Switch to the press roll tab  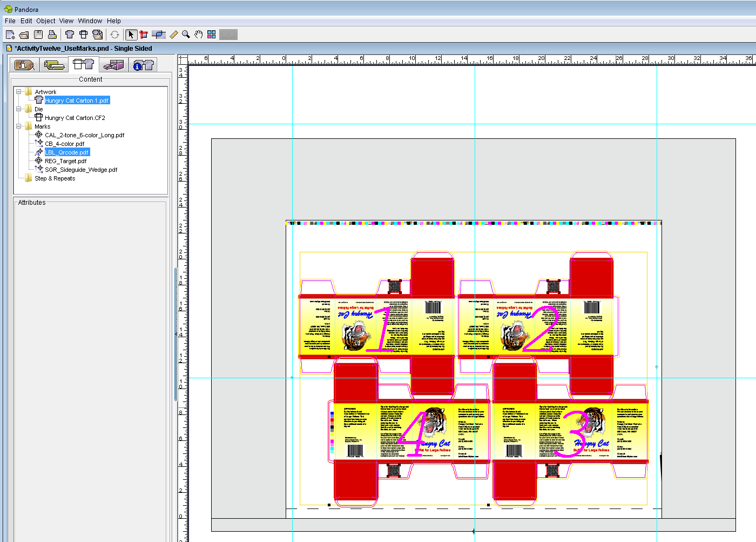(54, 65)
